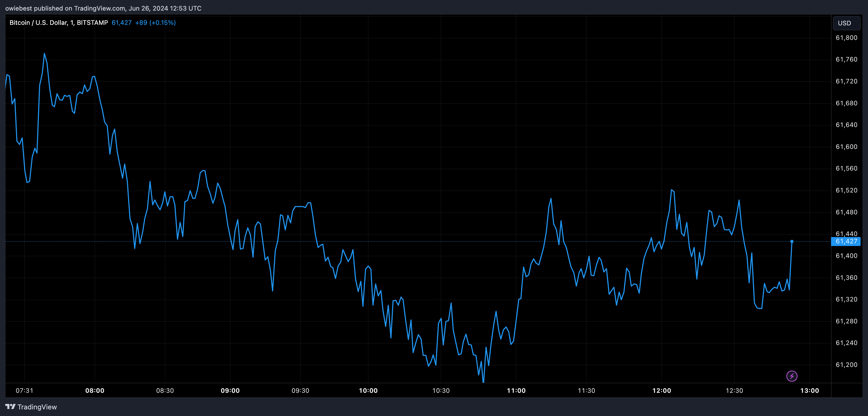Click the current price label 61,427 on axis

[846, 241]
